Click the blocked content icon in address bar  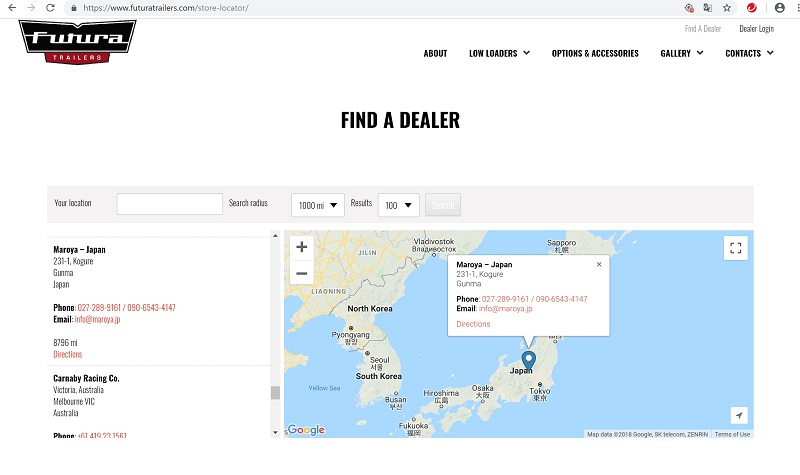pos(689,8)
